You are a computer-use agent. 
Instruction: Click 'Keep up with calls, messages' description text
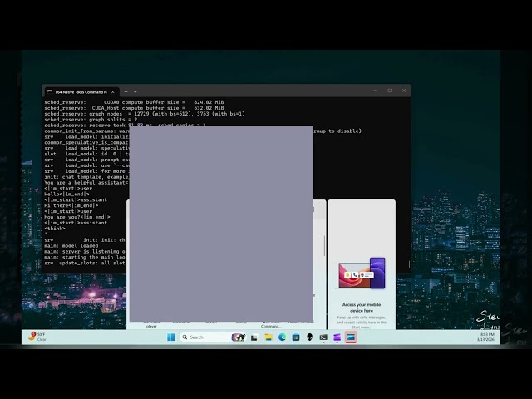[x=362, y=322]
